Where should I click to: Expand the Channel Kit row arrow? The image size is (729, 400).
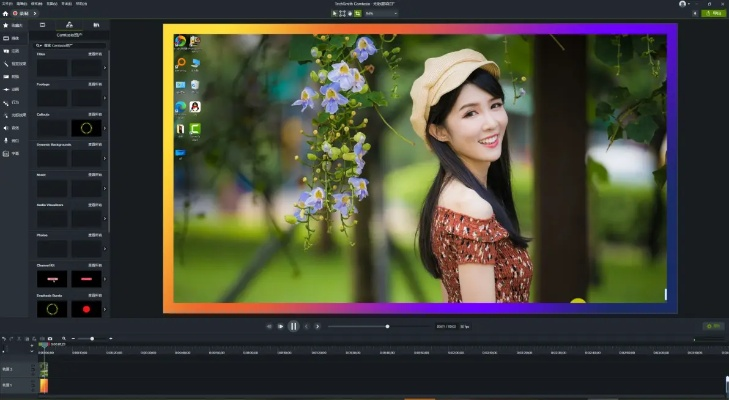pos(105,279)
